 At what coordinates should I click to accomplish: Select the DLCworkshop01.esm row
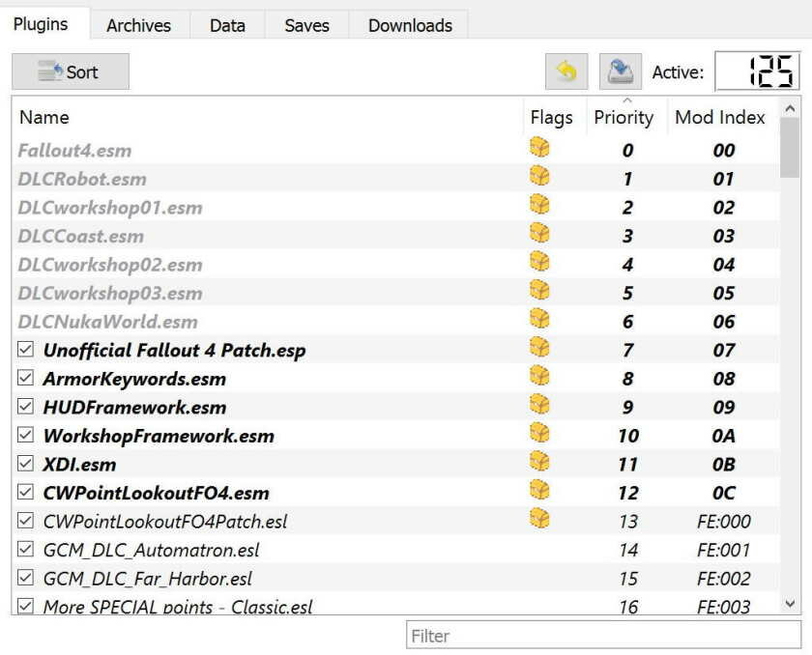pyautogui.click(x=395, y=207)
